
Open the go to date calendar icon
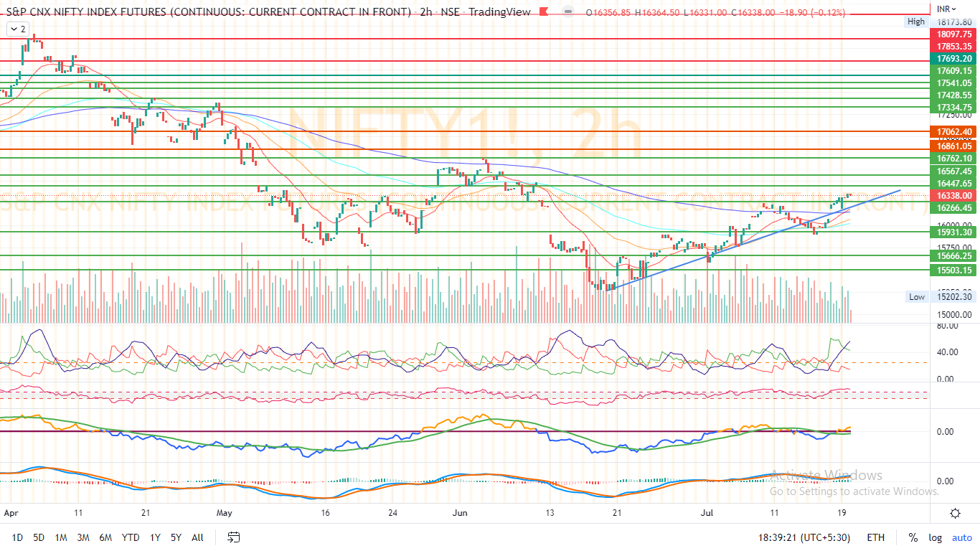point(233,537)
